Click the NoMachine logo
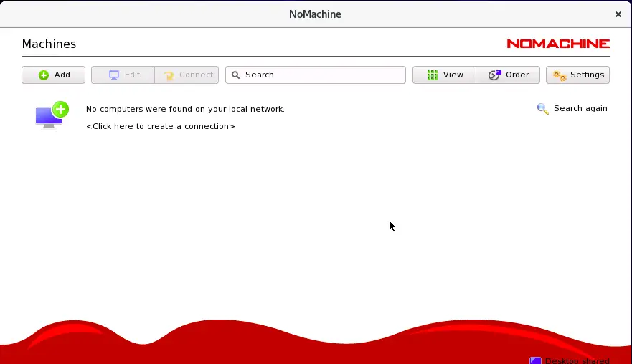This screenshot has width=632, height=364. click(x=558, y=44)
